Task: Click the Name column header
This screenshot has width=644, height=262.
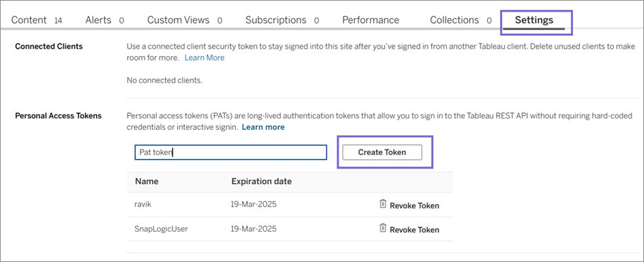Action: coord(147,181)
